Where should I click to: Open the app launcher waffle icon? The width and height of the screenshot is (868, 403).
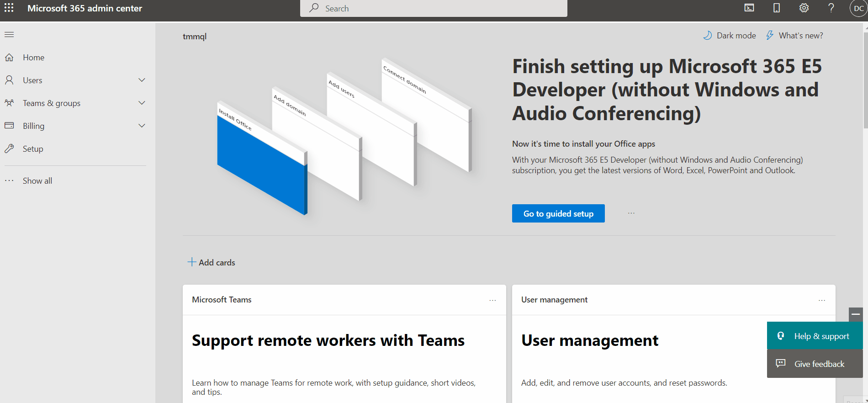coord(9,8)
